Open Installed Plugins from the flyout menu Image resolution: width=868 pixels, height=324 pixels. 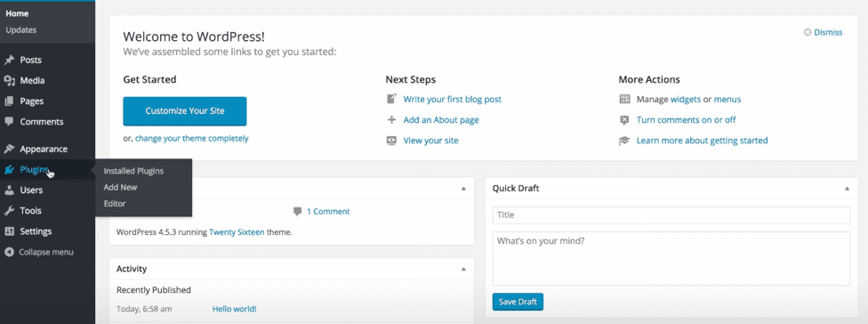click(133, 171)
